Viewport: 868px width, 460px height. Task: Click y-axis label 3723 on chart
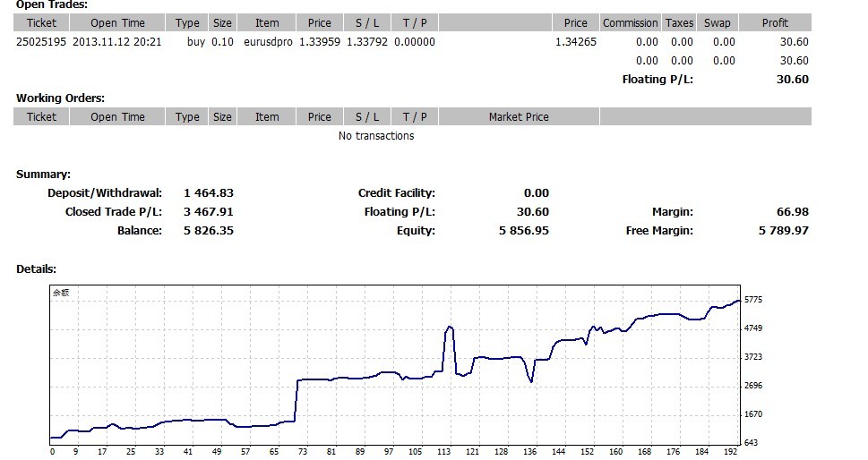click(x=752, y=358)
